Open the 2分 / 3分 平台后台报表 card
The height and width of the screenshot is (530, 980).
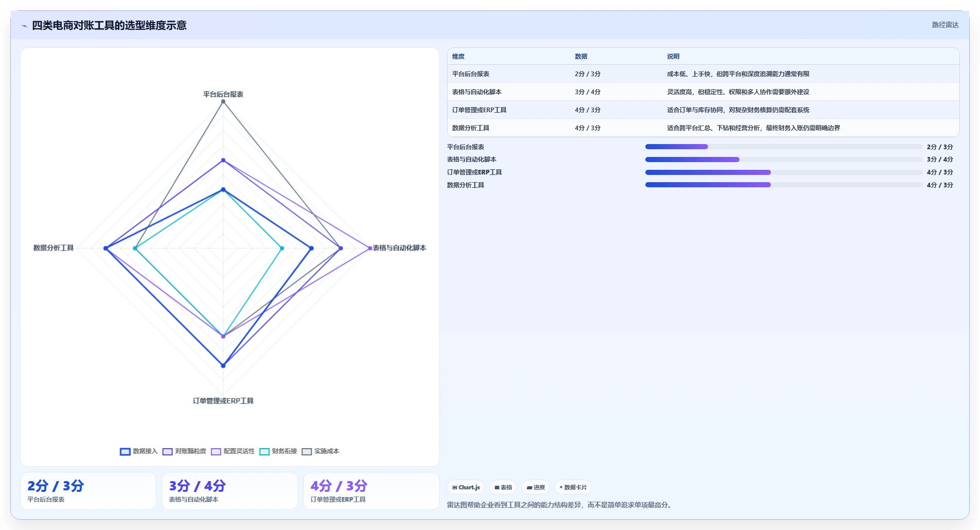tap(88, 491)
